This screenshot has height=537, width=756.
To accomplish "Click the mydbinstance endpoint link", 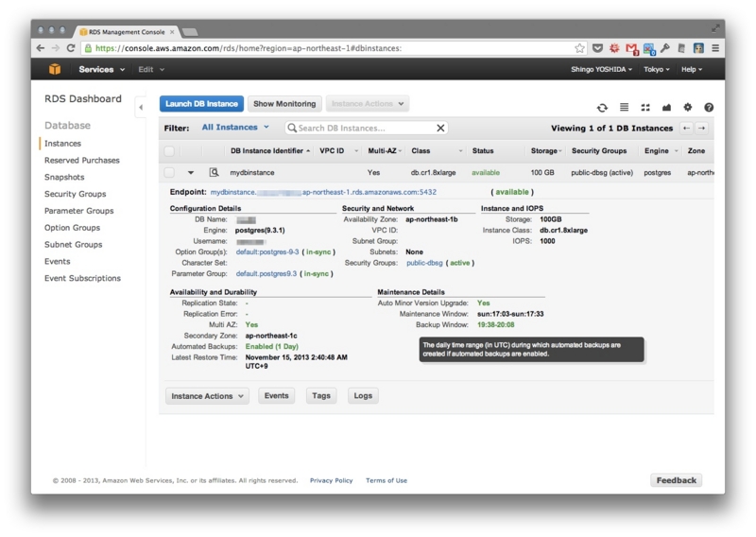I will click(x=323, y=192).
